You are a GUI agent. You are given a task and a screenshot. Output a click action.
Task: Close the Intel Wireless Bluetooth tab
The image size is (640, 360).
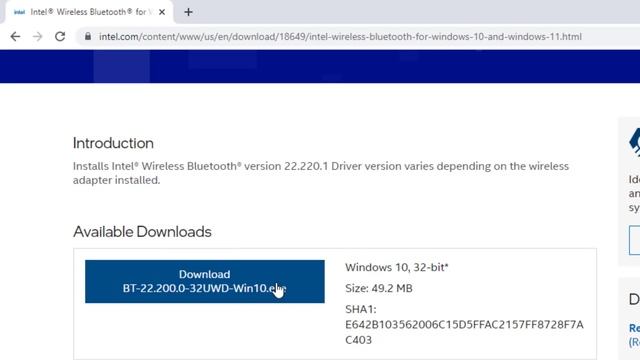(162, 12)
